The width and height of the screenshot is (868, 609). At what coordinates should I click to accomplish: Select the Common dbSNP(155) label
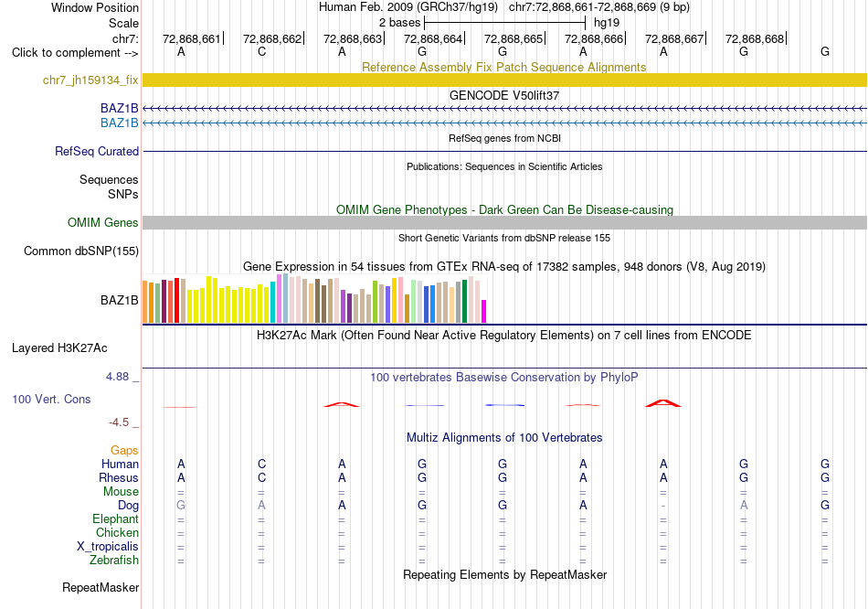click(x=81, y=251)
